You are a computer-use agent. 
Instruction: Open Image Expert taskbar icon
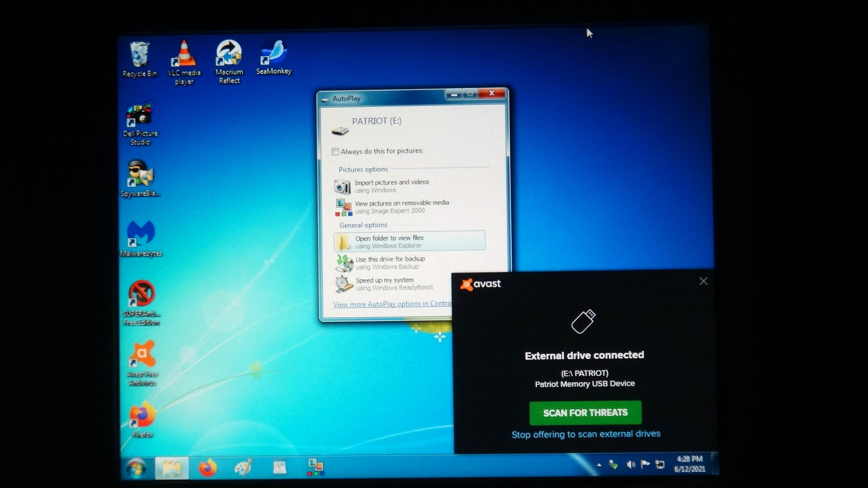(x=316, y=467)
